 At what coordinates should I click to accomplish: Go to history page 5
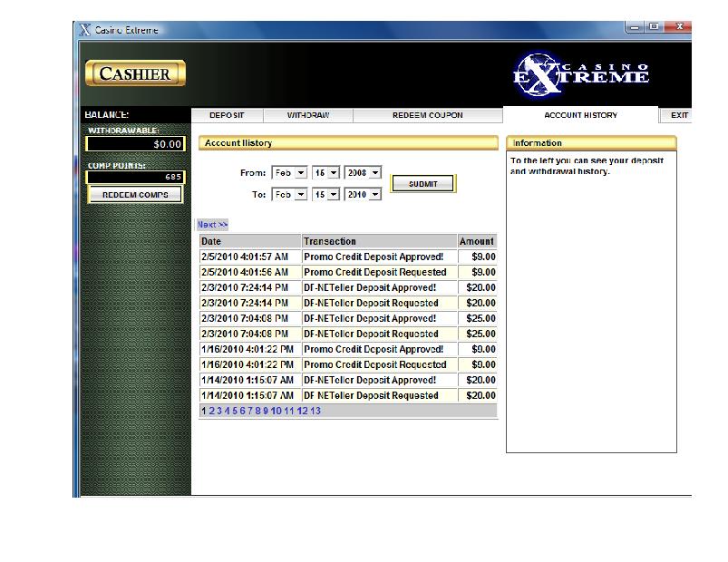click(x=235, y=411)
